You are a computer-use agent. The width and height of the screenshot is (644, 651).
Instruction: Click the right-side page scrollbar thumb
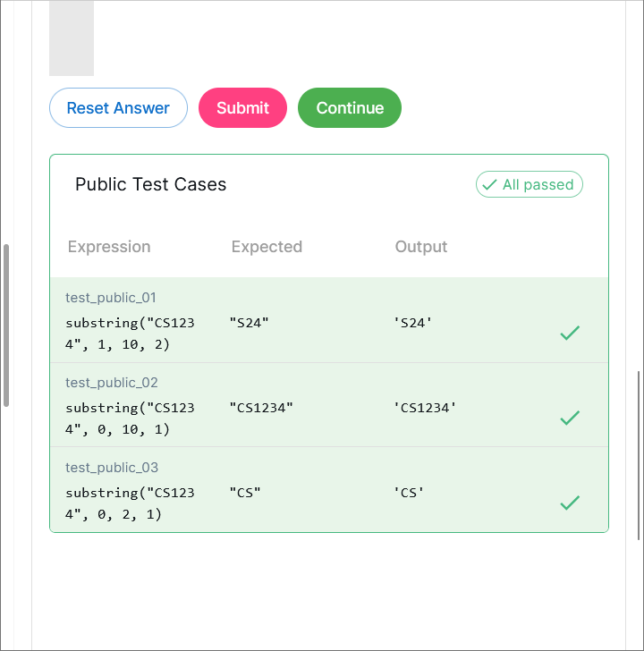[x=639, y=454]
